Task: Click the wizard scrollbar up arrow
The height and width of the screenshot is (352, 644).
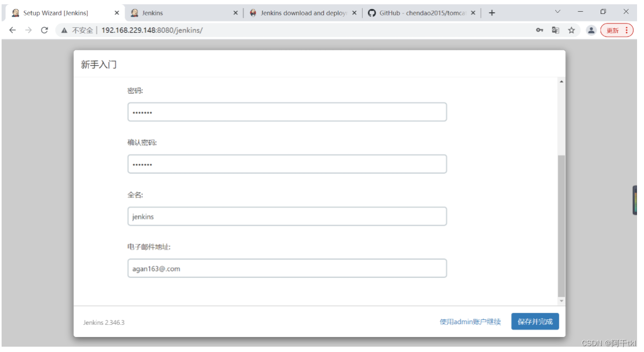Action: coord(561,81)
